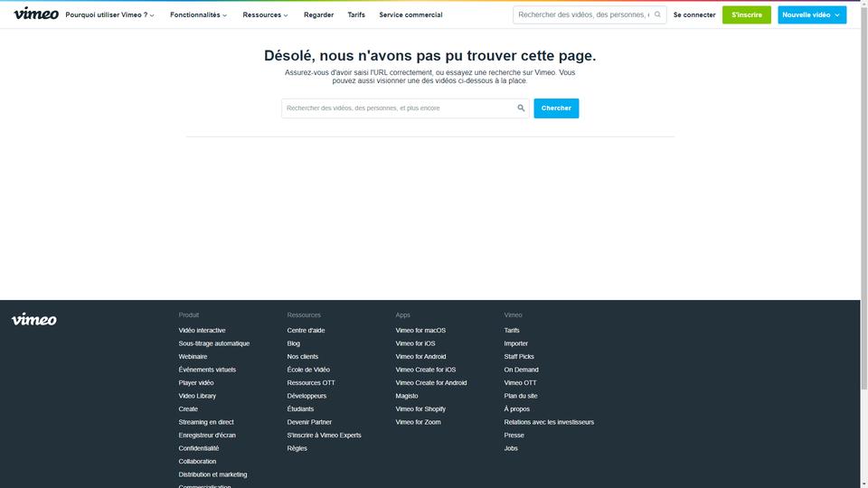Click the blue Chercher button
868x488 pixels.
[556, 108]
